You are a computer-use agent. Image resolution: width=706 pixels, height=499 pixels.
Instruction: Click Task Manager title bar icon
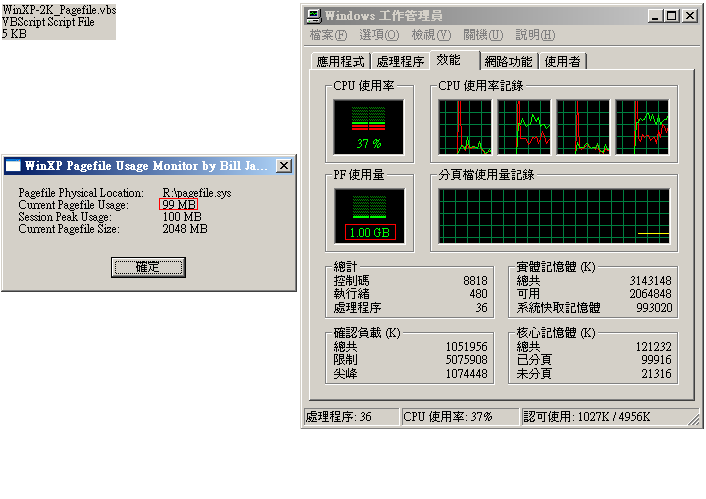click(x=314, y=16)
